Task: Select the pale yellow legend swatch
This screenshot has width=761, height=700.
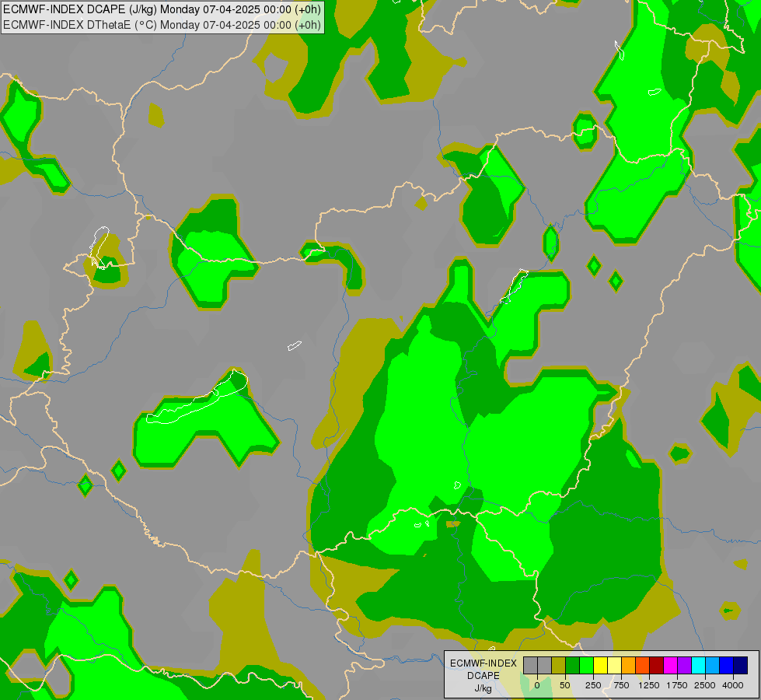Action: (614, 665)
